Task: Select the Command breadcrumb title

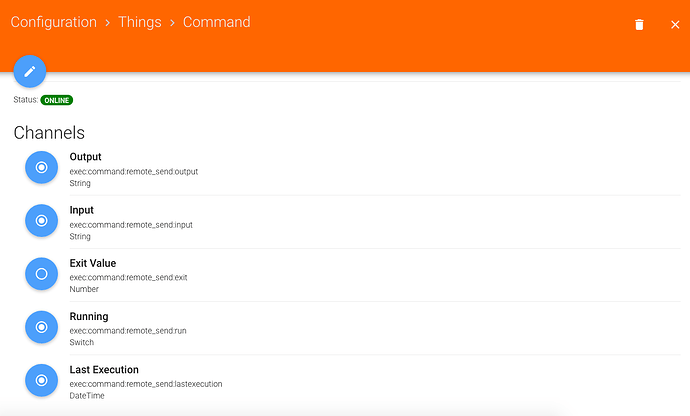Action: click(216, 22)
